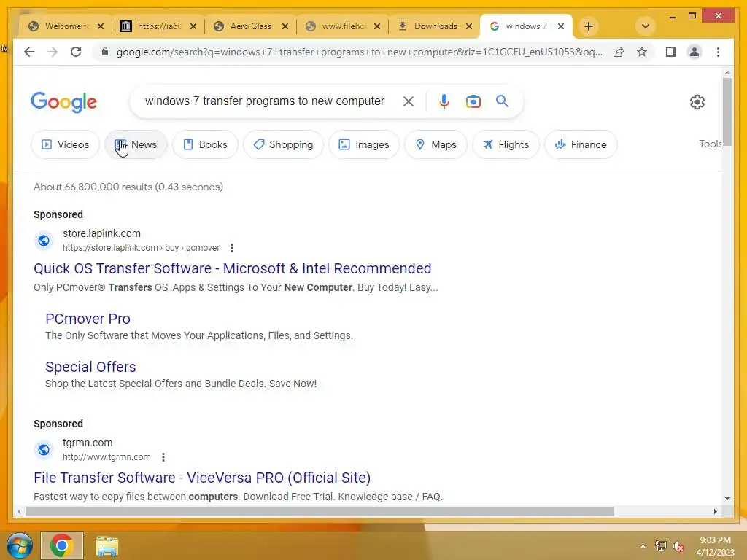
Task: Close the Welcome tab
Action: pos(101,26)
